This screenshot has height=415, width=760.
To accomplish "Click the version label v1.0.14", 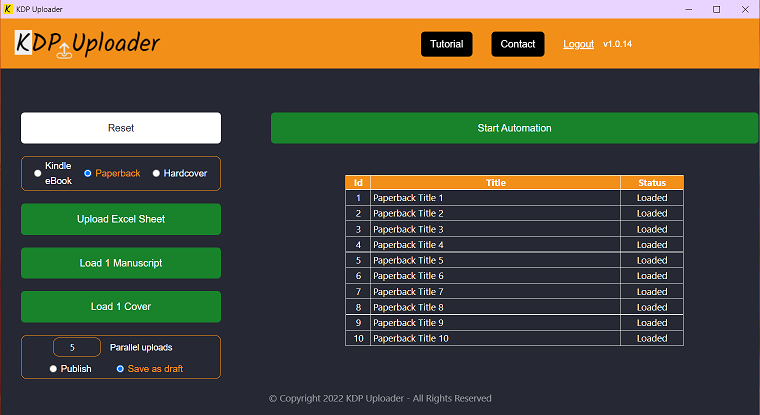I will click(617, 44).
